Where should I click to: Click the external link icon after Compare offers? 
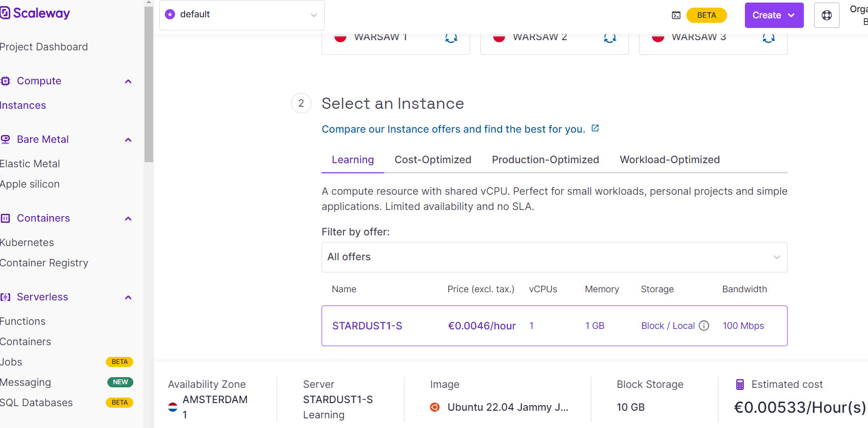(x=595, y=128)
